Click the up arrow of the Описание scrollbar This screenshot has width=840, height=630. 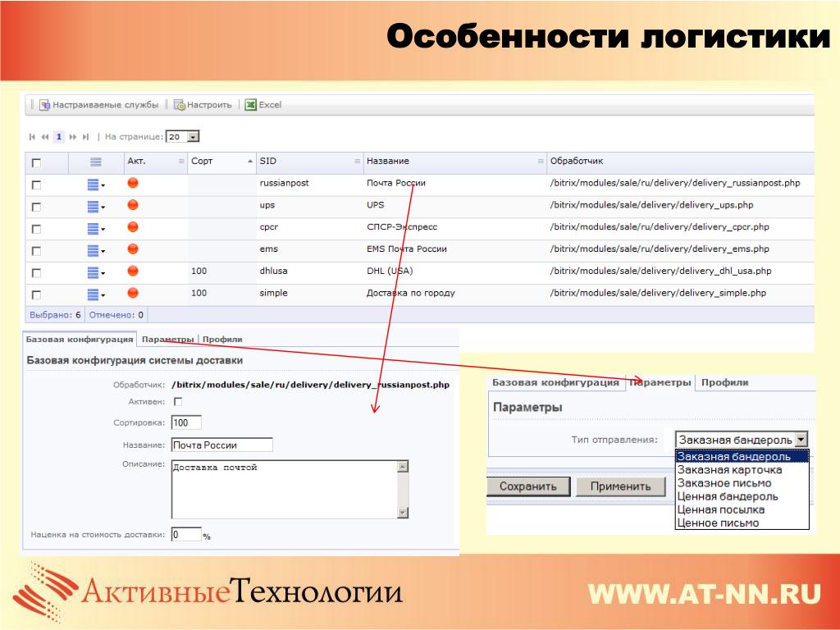[403, 467]
